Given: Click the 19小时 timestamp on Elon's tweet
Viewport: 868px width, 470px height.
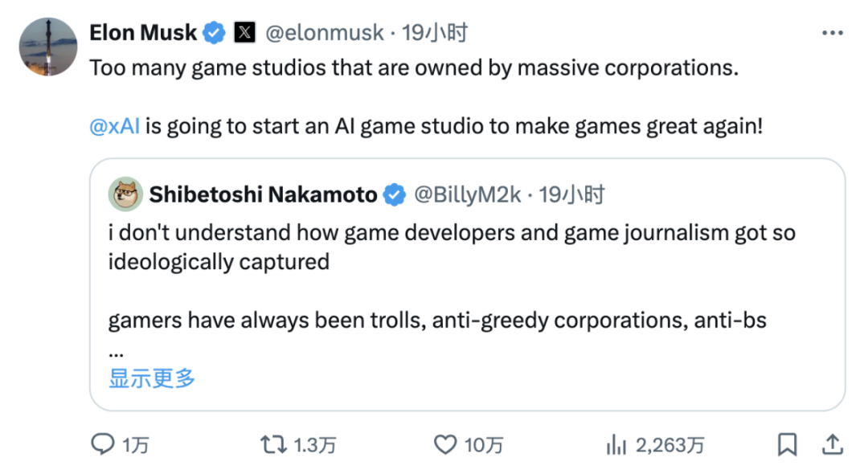Looking at the screenshot, I should pyautogui.click(x=435, y=33).
